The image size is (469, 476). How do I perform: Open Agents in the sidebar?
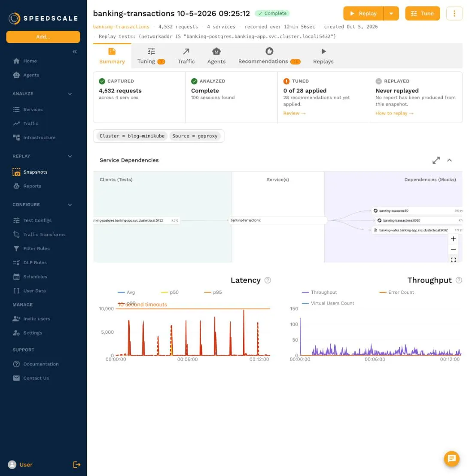tap(30, 75)
